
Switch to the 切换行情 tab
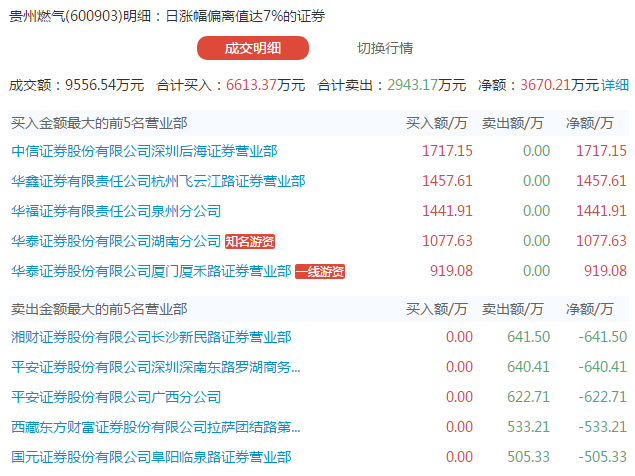pos(385,48)
